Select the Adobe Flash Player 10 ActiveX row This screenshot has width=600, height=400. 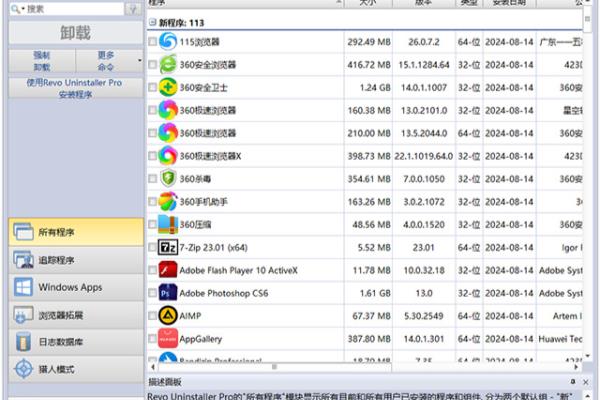pos(365,270)
